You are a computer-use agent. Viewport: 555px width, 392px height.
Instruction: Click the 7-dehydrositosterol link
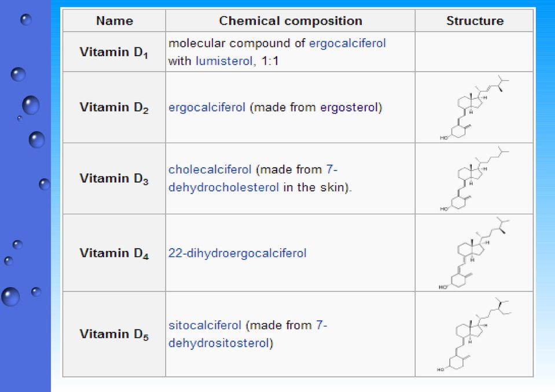click(248, 334)
